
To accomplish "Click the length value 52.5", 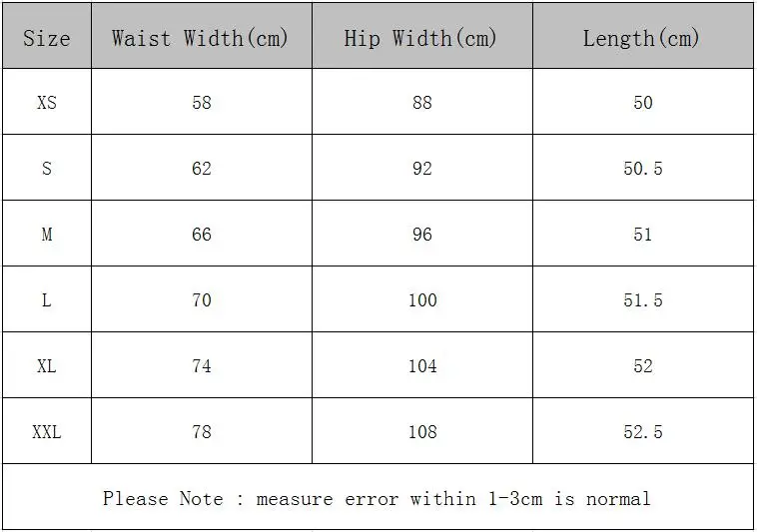I will [x=643, y=432].
